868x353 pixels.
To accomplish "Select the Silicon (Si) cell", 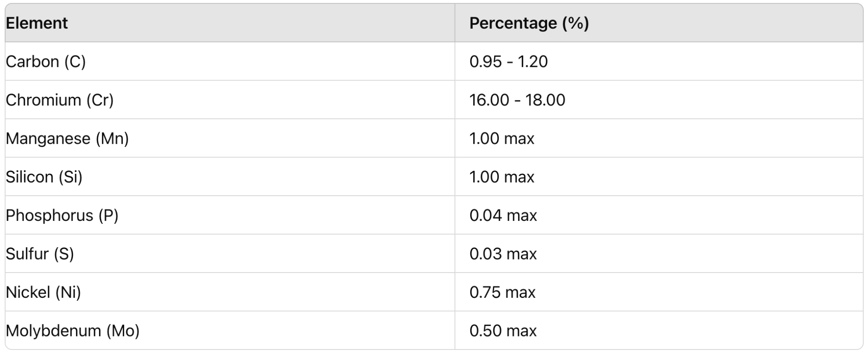I will [230, 176].
